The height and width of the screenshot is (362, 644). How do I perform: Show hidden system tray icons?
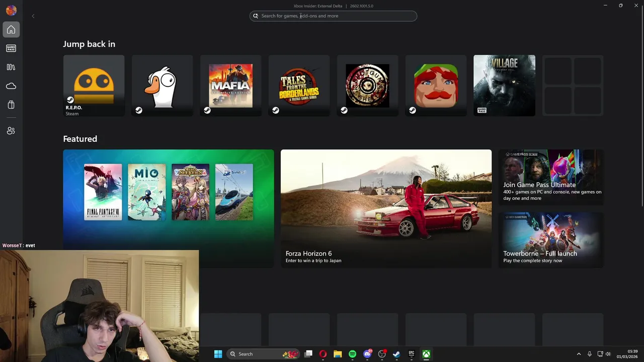click(x=579, y=354)
